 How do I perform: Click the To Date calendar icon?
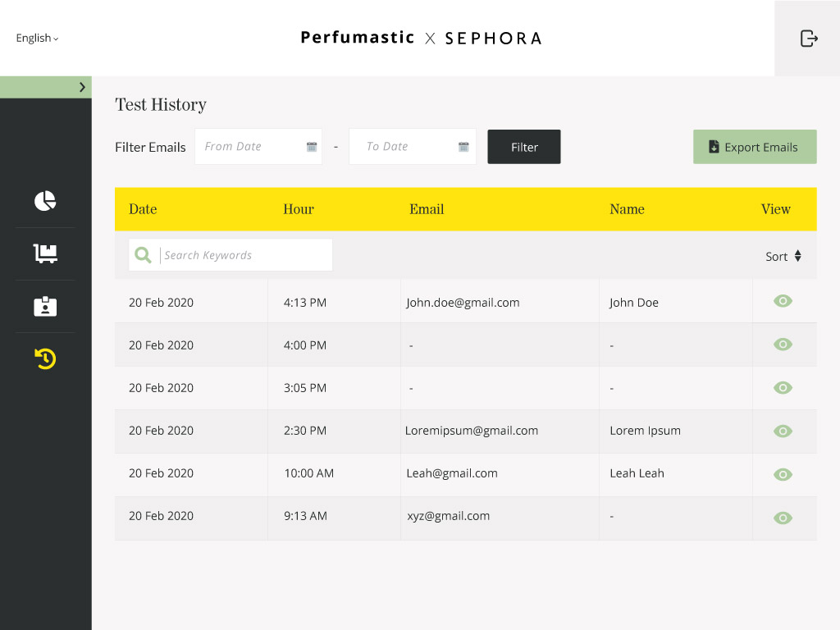(x=463, y=147)
